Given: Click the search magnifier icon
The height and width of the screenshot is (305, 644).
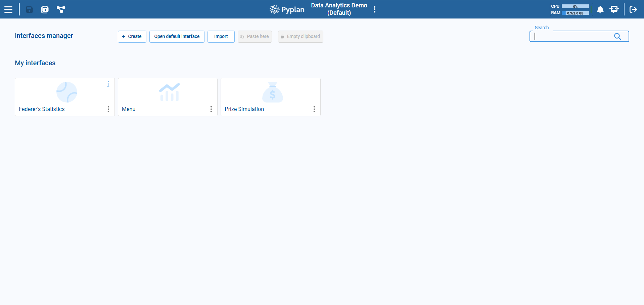Looking at the screenshot, I should 618,36.
